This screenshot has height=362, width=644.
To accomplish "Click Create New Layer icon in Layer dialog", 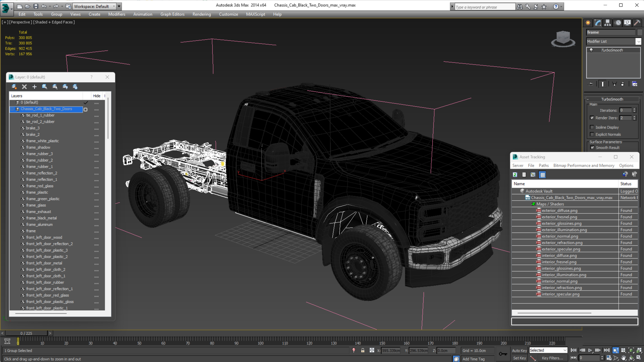I will click(14, 87).
